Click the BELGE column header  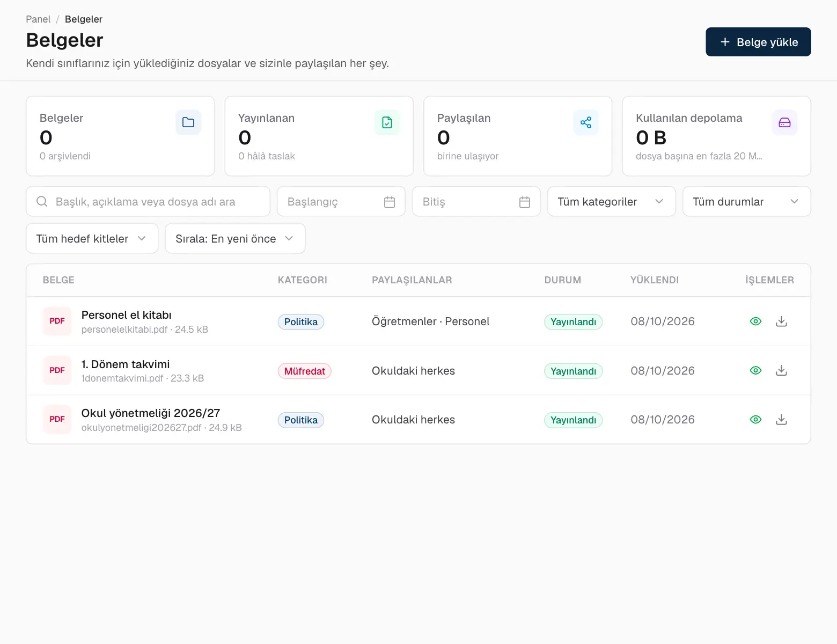pos(58,280)
